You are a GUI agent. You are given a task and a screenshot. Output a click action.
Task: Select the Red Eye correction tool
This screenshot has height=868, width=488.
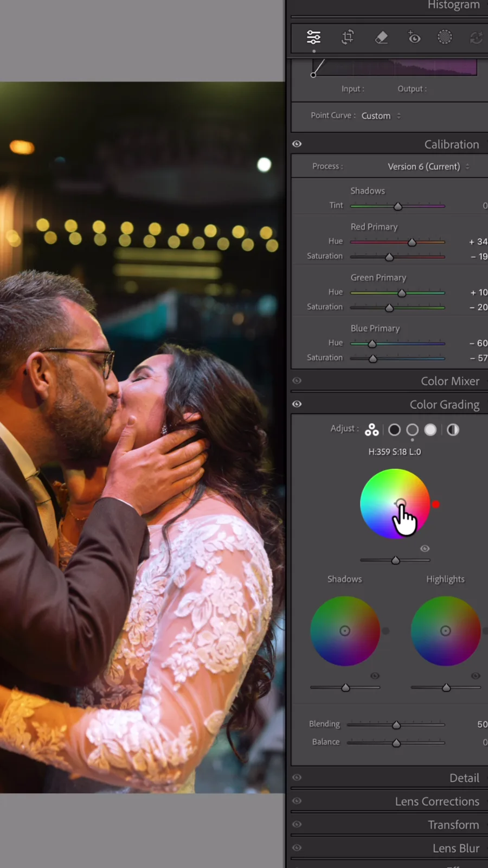point(414,37)
